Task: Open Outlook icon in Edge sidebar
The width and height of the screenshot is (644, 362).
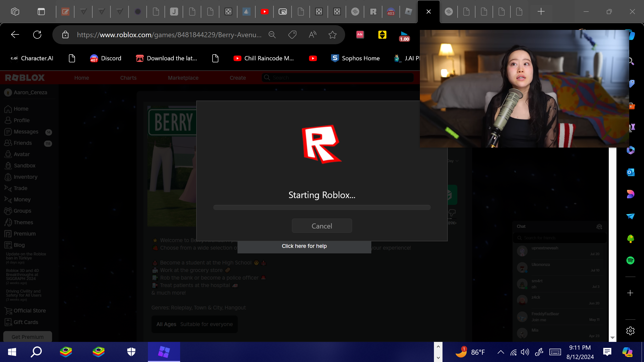Action: (x=630, y=172)
